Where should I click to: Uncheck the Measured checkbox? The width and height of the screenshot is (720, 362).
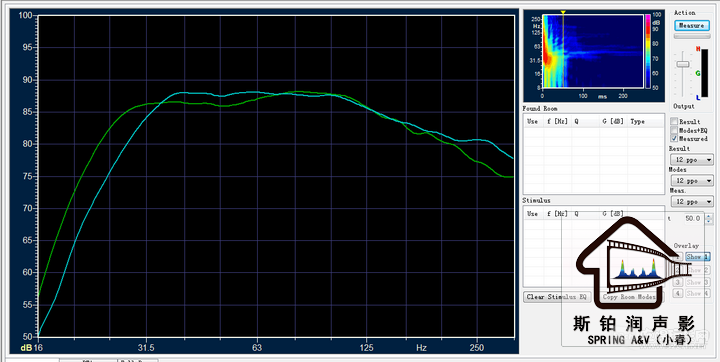pyautogui.click(x=674, y=138)
